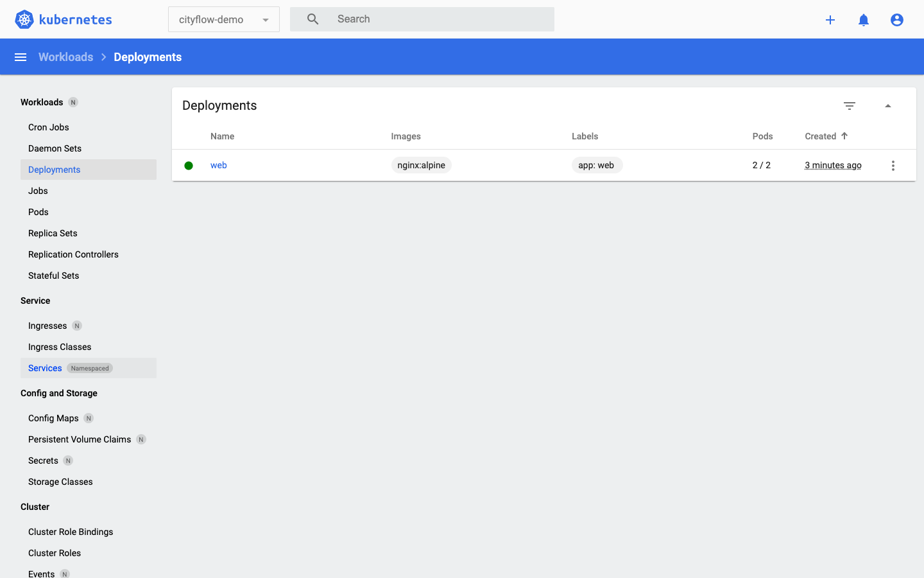Viewport: 924px width, 578px height.
Task: Sort by the Created column header
Action: (821, 136)
